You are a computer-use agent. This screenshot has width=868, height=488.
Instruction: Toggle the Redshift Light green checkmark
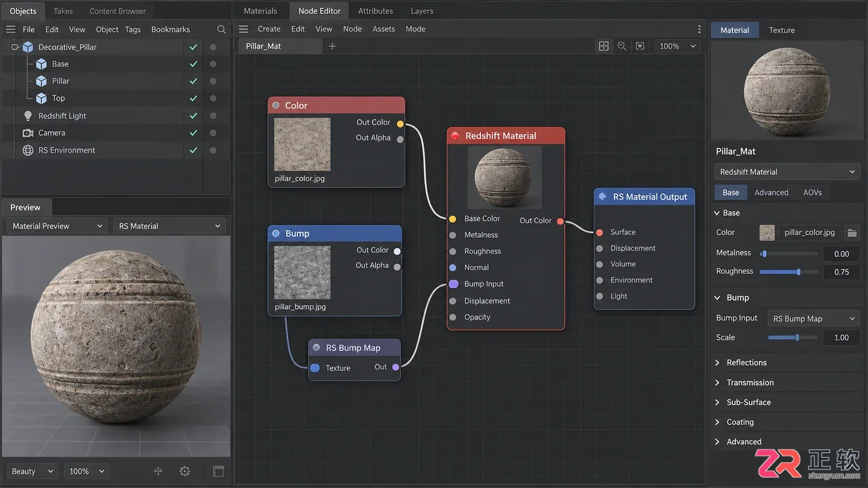193,116
